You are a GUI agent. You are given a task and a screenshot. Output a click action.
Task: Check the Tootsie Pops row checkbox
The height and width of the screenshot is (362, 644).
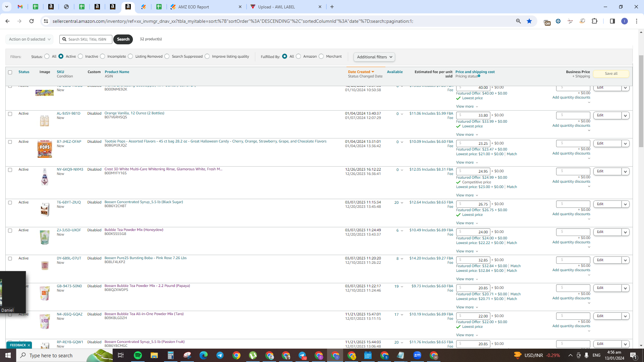tap(10, 142)
